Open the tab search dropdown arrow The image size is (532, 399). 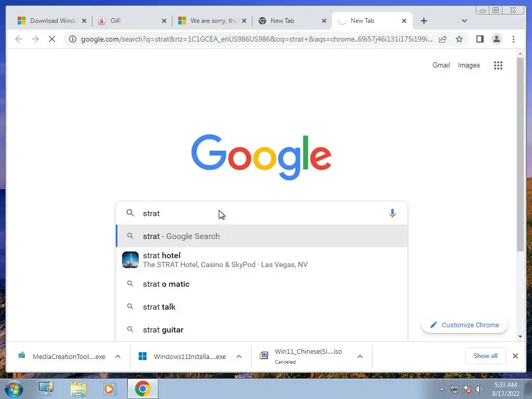pos(464,21)
